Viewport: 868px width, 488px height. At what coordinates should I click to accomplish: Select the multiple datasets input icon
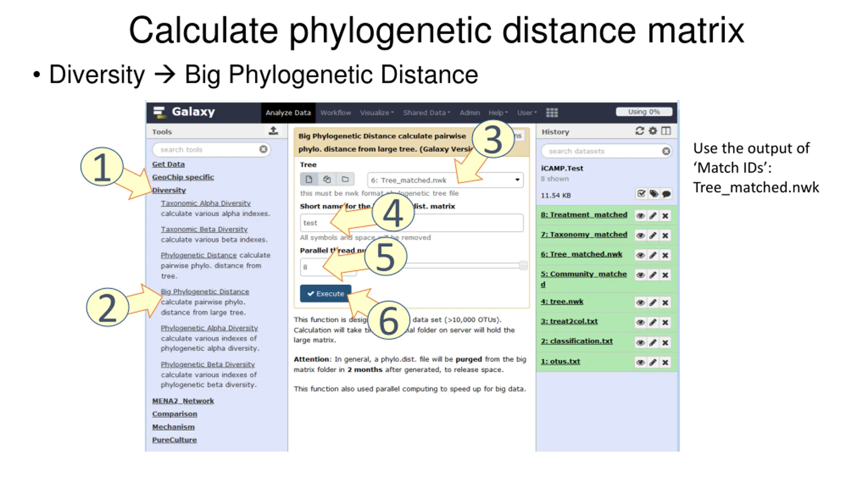pos(327,179)
